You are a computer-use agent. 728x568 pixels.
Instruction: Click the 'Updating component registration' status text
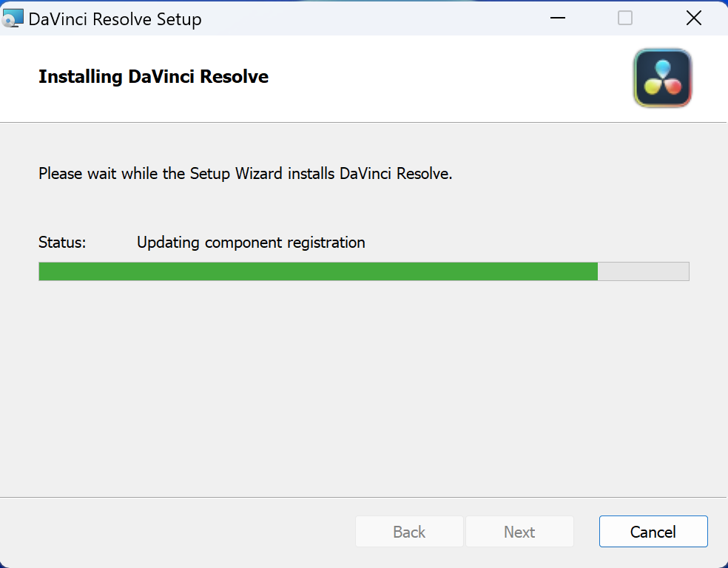251,243
